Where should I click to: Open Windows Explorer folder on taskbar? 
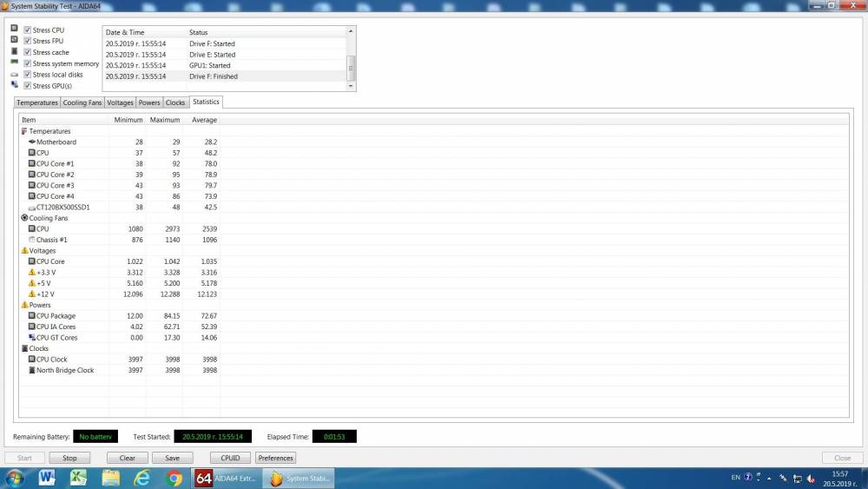click(x=110, y=478)
